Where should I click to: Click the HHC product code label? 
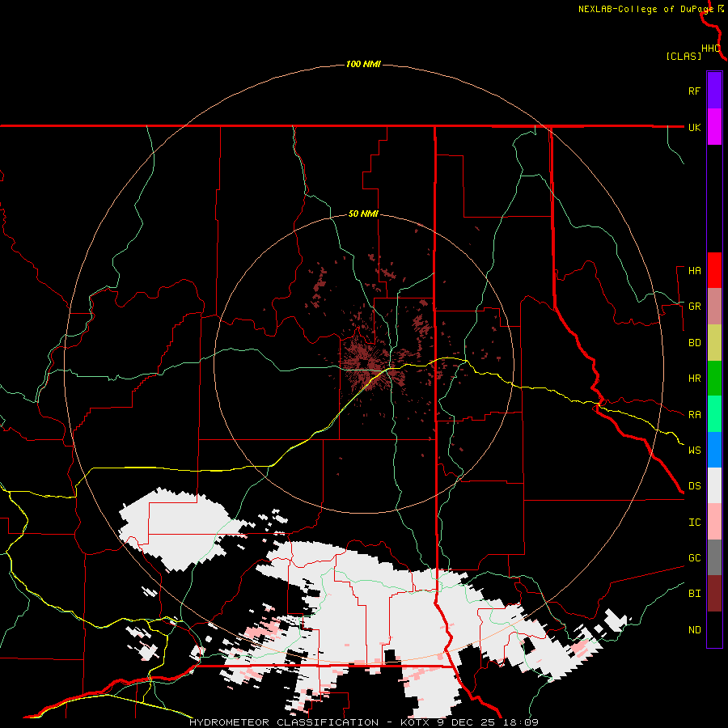711,49
